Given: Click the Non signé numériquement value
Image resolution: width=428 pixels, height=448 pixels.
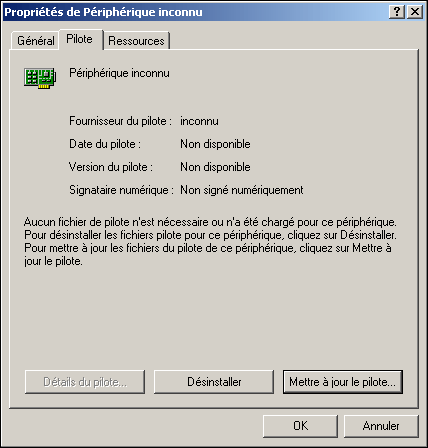Looking at the screenshot, I should tap(242, 190).
